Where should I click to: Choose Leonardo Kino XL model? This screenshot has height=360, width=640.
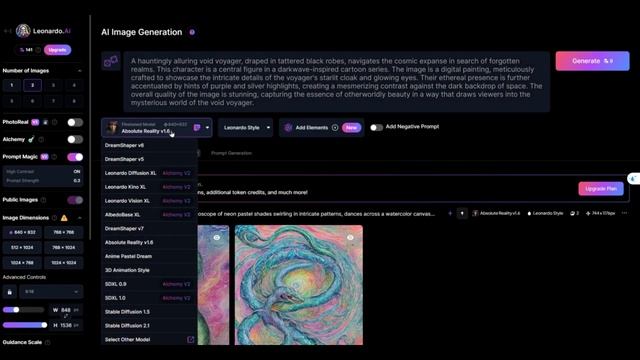click(149, 187)
